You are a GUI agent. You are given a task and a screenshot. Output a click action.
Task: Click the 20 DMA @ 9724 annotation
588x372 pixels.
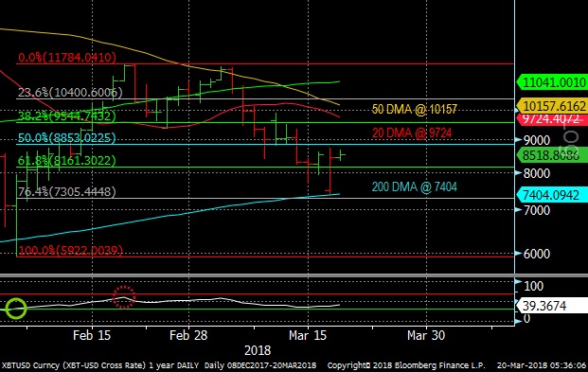tap(412, 133)
